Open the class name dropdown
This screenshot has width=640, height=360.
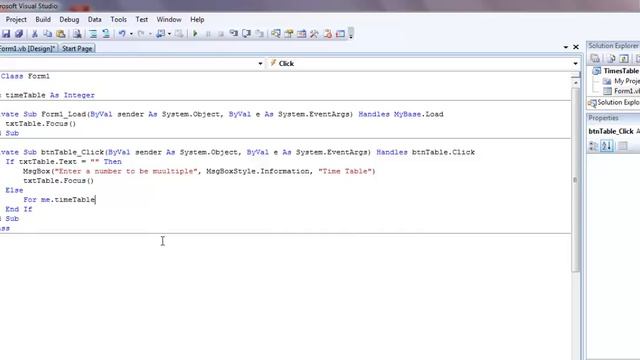tap(260, 64)
